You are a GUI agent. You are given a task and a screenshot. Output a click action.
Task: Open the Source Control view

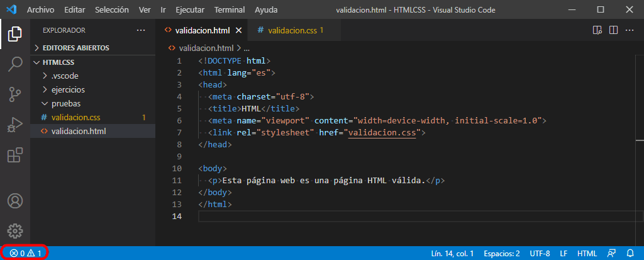point(15,94)
